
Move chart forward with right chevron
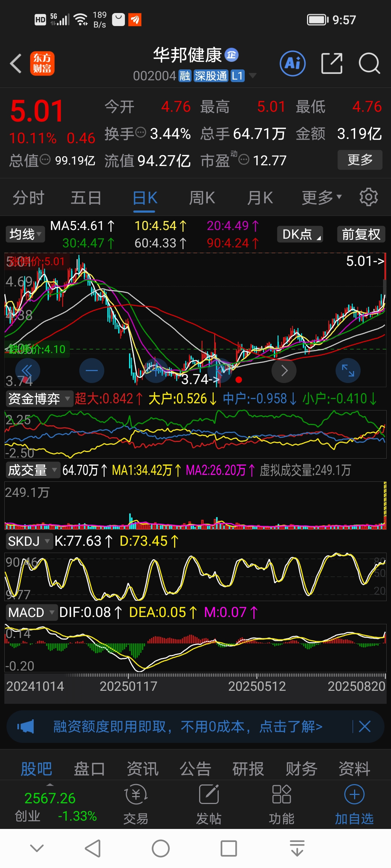click(284, 371)
